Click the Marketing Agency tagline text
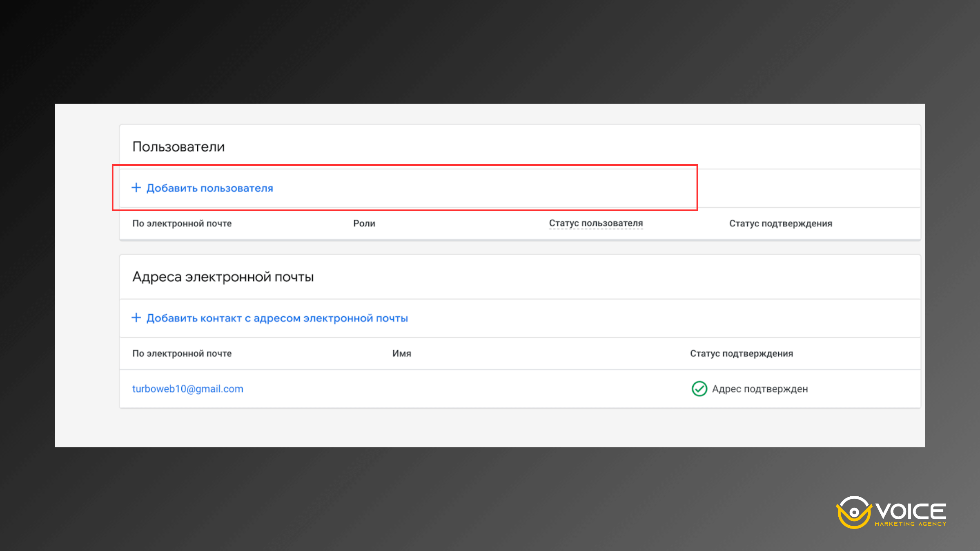 click(x=910, y=524)
